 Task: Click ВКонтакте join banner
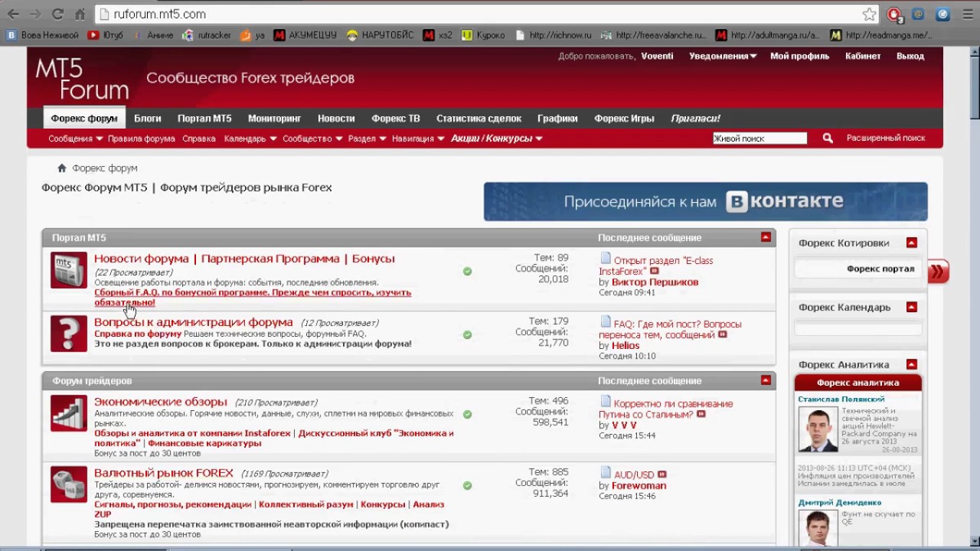click(705, 201)
